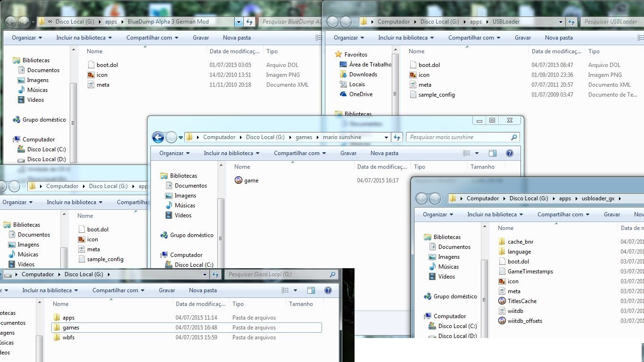
Task: Select Computador in mario sunshine window sidebar
Action: 182,255
